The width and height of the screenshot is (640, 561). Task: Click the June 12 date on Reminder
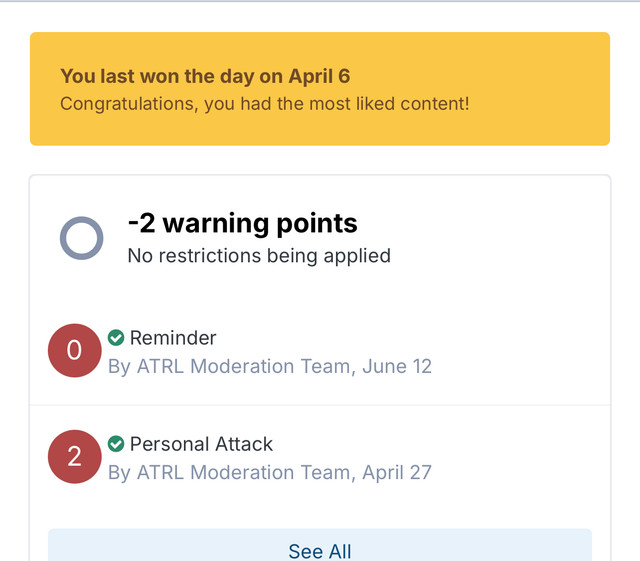tap(397, 366)
